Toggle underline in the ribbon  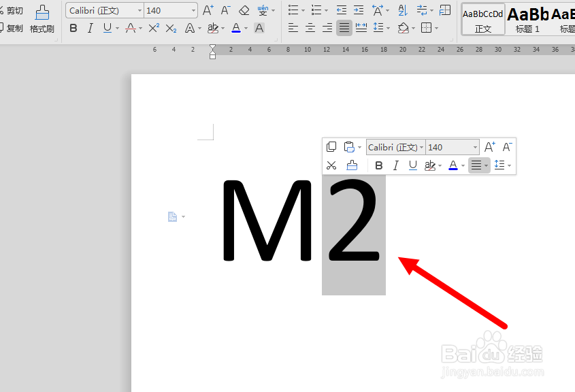point(107,28)
